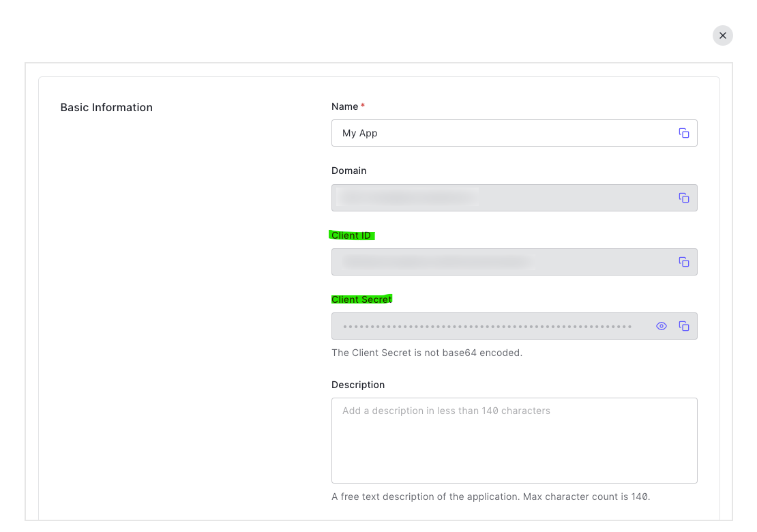Close the application settings dialog

point(722,35)
